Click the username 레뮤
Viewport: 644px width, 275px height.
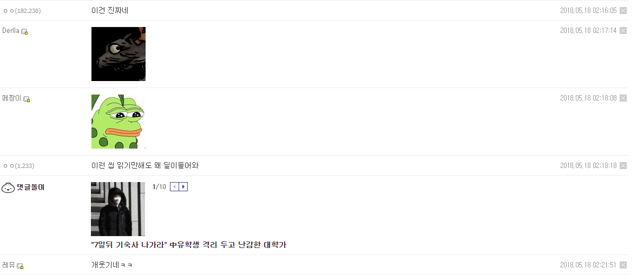[x=9, y=265]
